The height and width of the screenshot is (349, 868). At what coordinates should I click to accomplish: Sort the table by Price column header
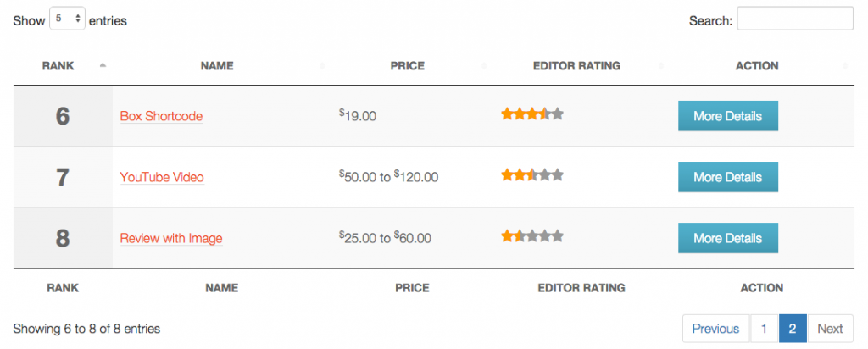pos(408,66)
